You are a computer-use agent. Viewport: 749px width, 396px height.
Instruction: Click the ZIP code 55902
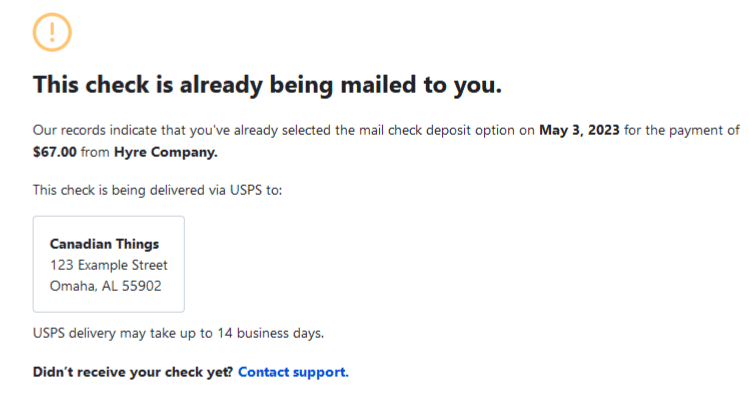click(x=141, y=286)
